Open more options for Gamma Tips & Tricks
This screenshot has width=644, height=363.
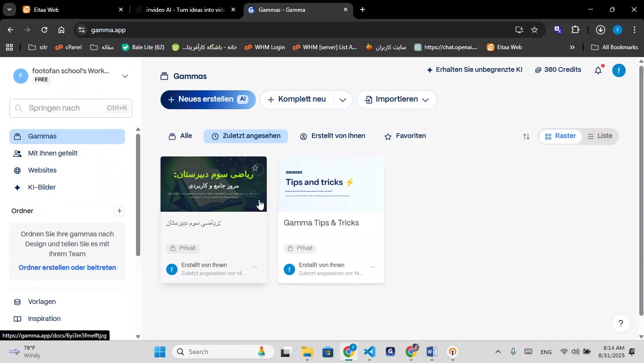373,268
